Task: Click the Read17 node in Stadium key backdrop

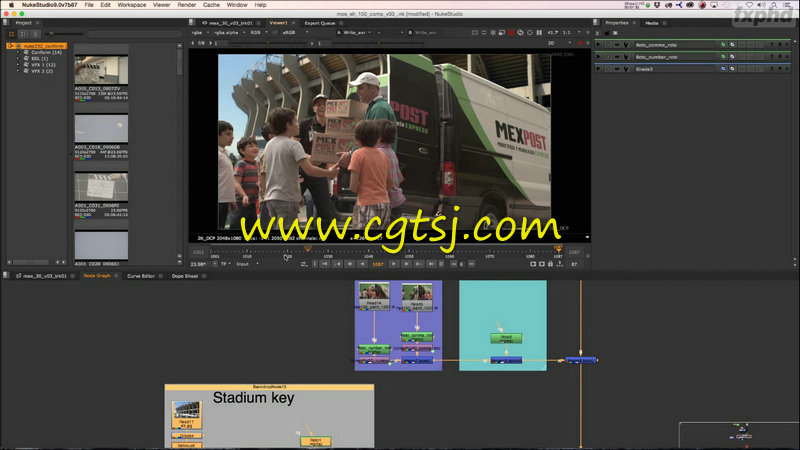Action: tap(186, 415)
